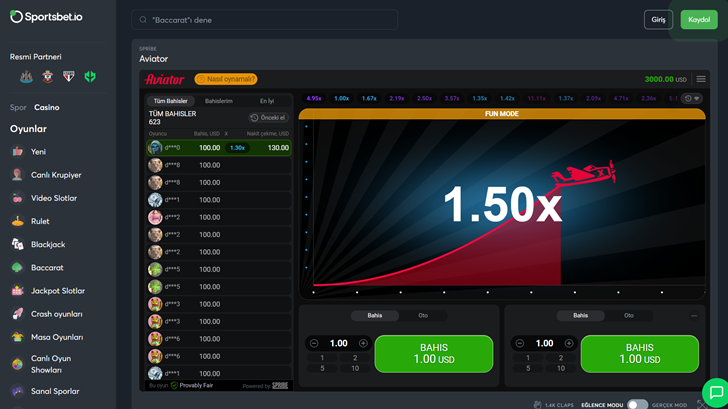Click the 1.67x history multiplier

369,98
